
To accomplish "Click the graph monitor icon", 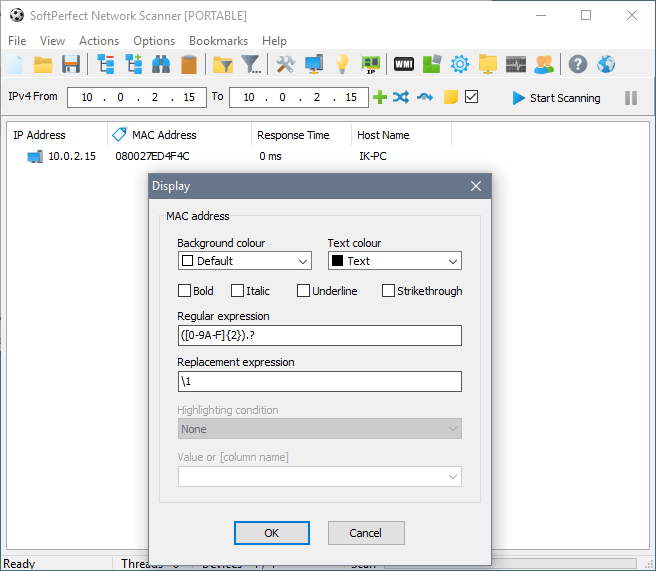I will [516, 64].
